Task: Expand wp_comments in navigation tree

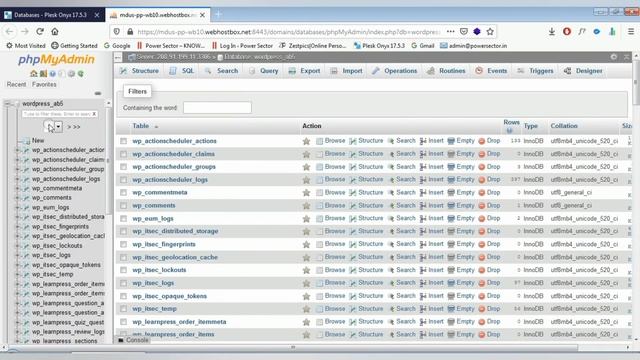Action: click(x=18, y=198)
